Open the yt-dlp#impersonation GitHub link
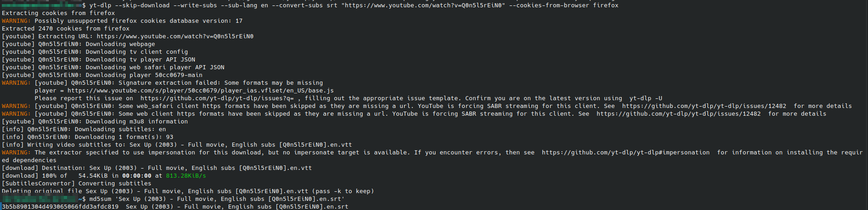Image resolution: width=868 pixels, height=210 pixels. click(x=625, y=153)
